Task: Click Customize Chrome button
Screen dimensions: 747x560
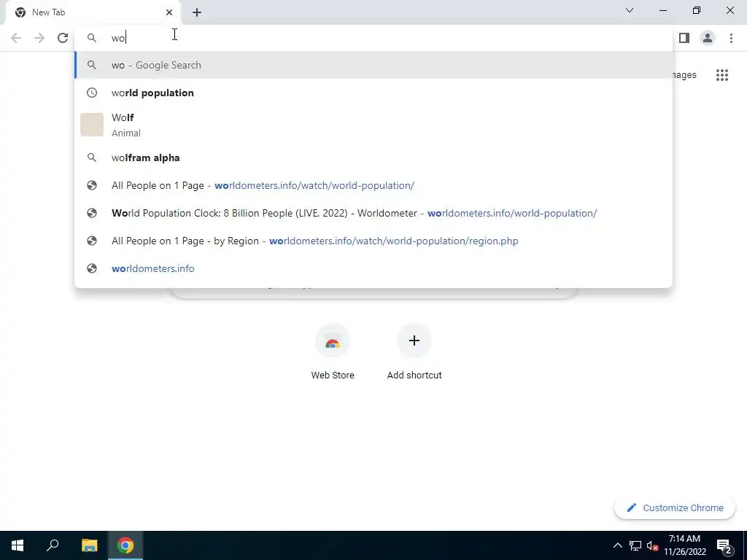Action: click(675, 507)
